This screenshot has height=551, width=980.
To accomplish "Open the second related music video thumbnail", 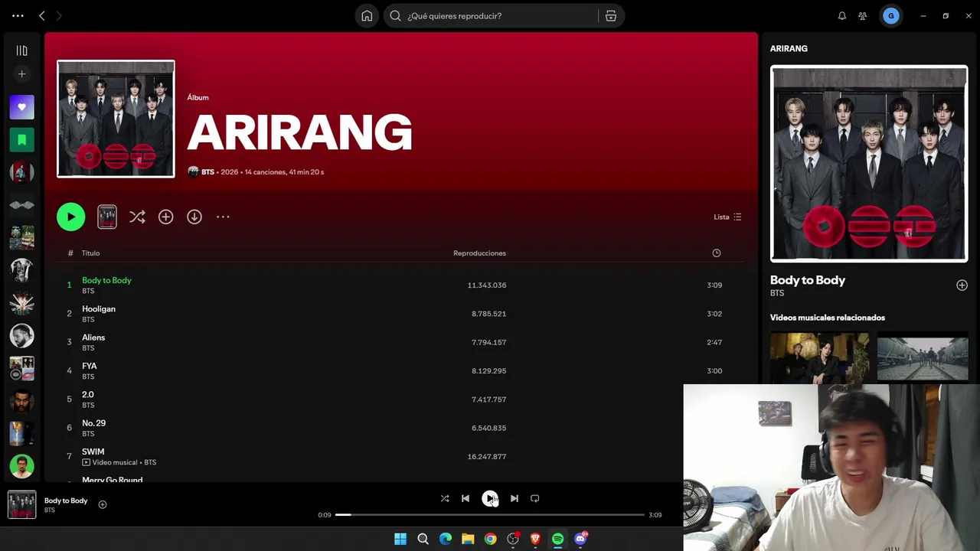I will [923, 357].
